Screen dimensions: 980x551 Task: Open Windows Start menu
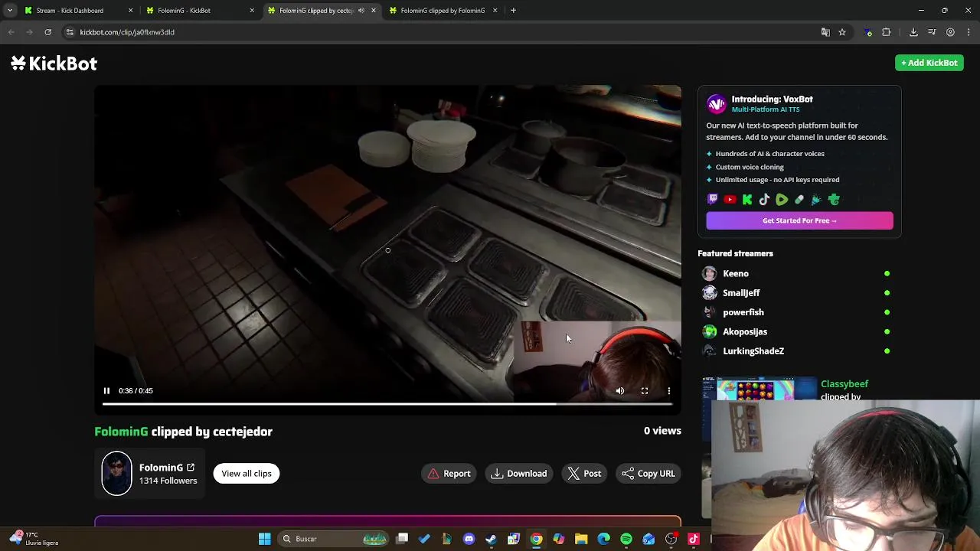tap(264, 539)
